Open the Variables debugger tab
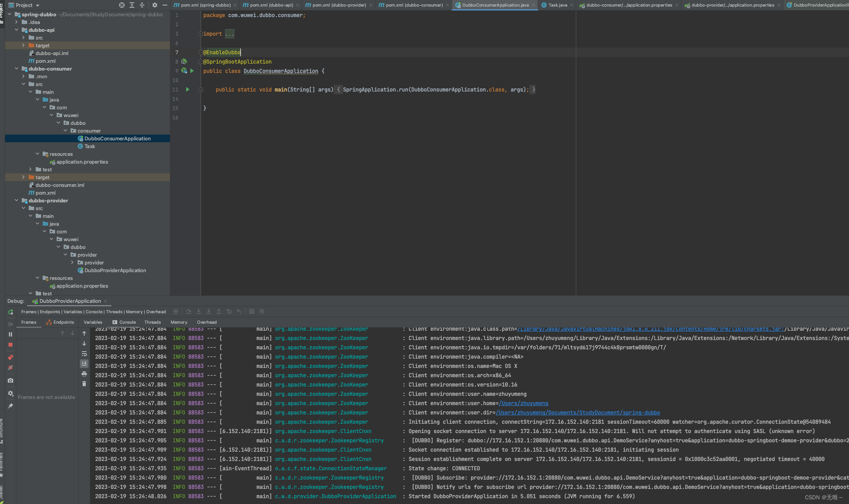The width and height of the screenshot is (849, 504). [93, 322]
